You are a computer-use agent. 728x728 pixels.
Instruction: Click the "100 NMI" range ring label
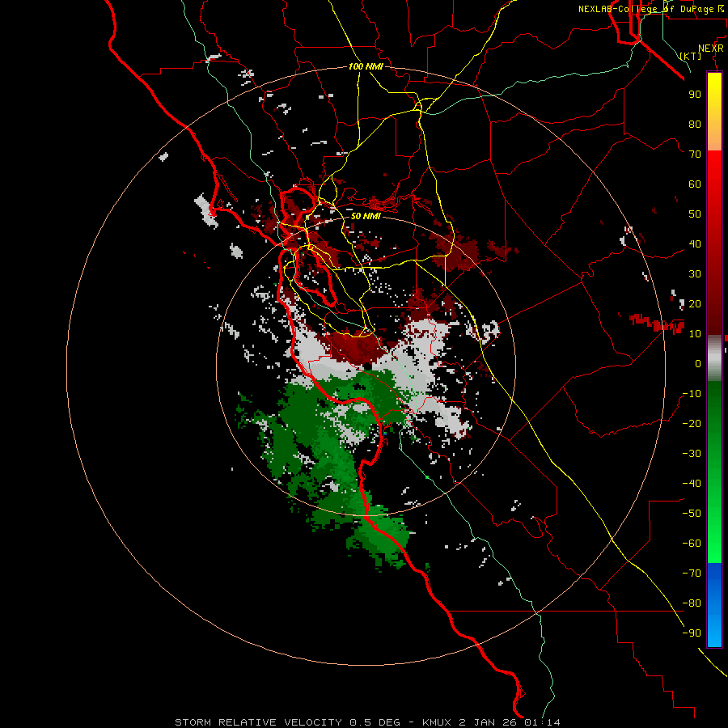[366, 66]
